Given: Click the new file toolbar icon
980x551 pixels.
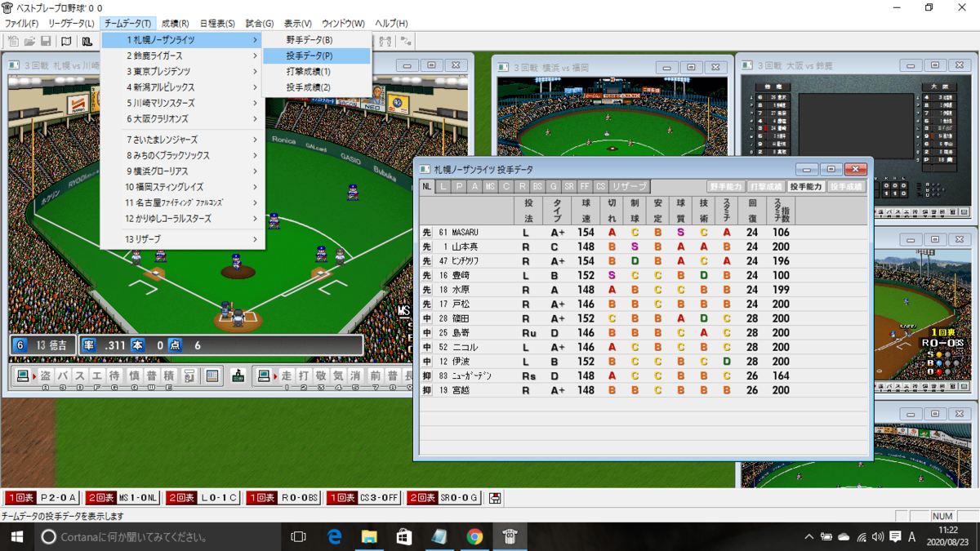Looking at the screenshot, I should 13,41.
